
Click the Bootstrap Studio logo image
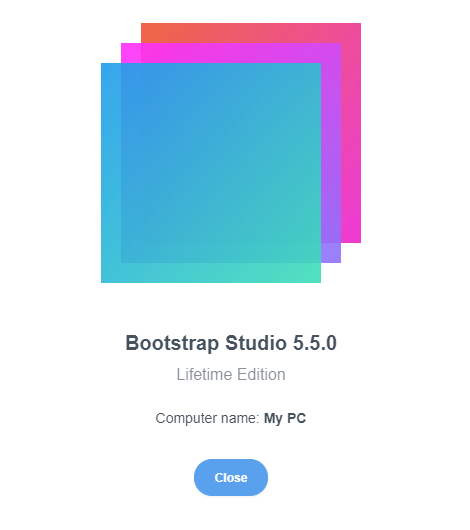[x=231, y=153]
